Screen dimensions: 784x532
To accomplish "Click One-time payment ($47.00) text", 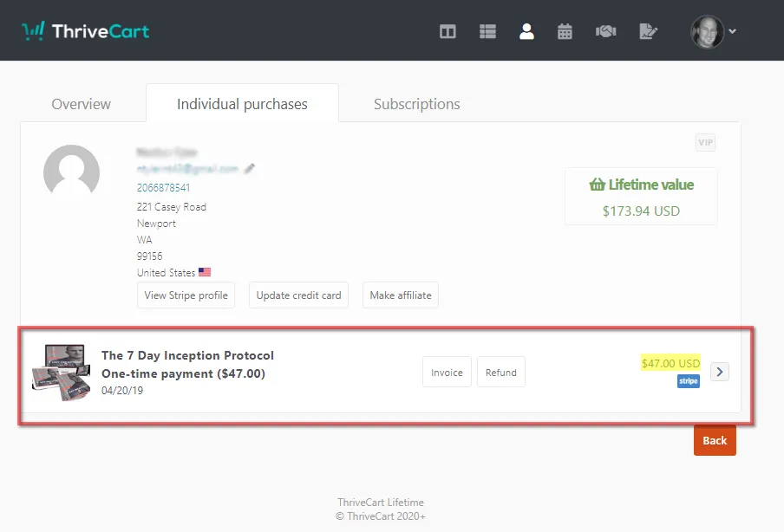I will (x=183, y=373).
